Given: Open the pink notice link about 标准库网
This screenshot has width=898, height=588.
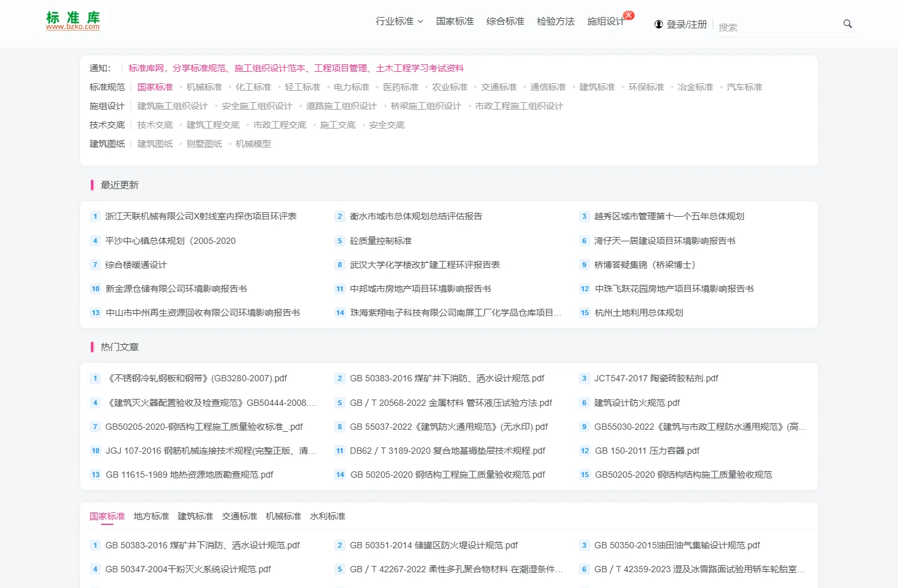Looking at the screenshot, I should coord(296,68).
